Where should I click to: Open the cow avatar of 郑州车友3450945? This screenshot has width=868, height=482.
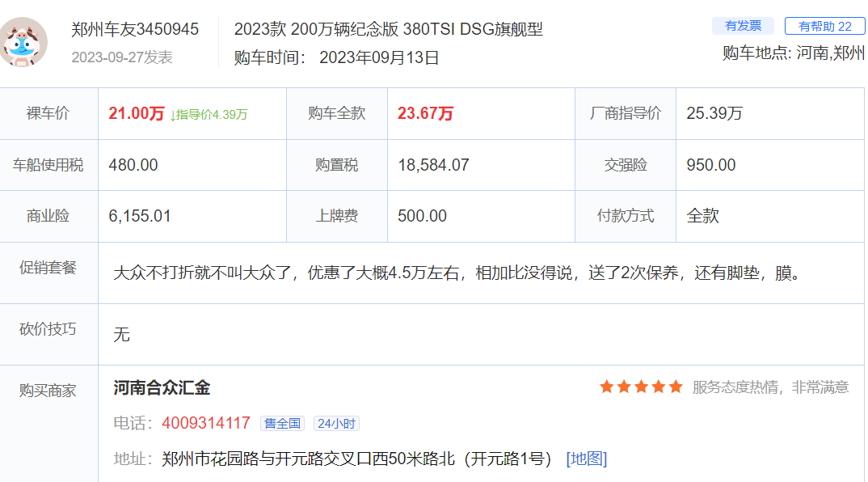click(23, 42)
